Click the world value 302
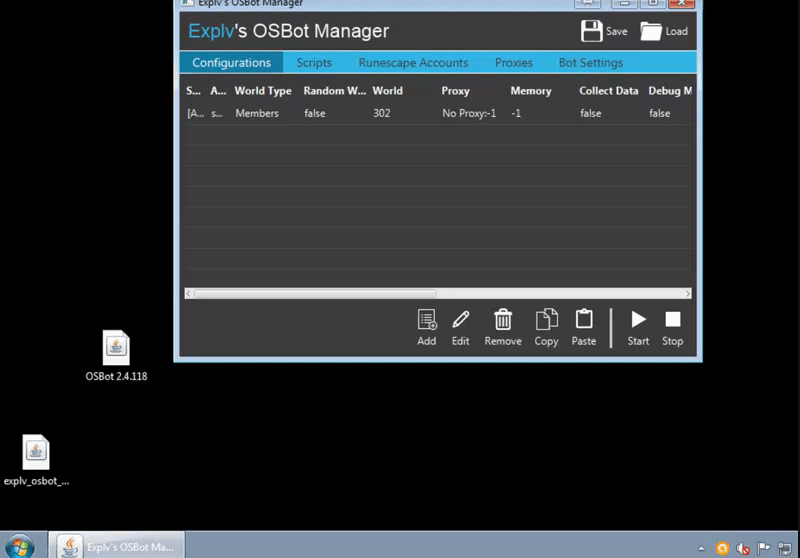Screen dimensions: 800x558 [x=382, y=113]
